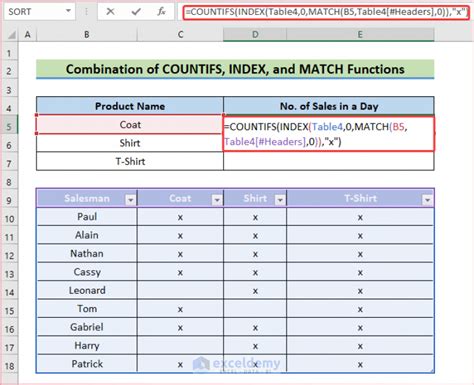Image resolution: width=474 pixels, height=385 pixels.
Task: Select column B header
Action: pyautogui.click(x=87, y=34)
